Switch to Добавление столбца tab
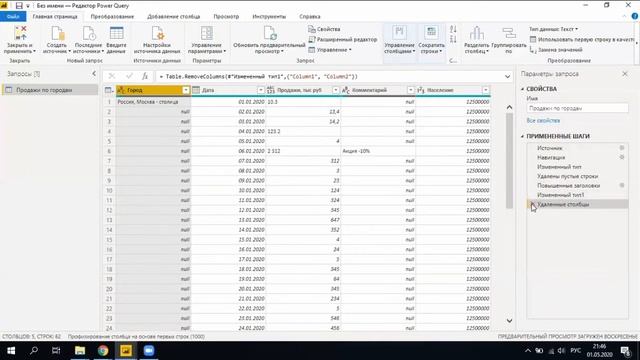The width and height of the screenshot is (640, 360). 173,16
